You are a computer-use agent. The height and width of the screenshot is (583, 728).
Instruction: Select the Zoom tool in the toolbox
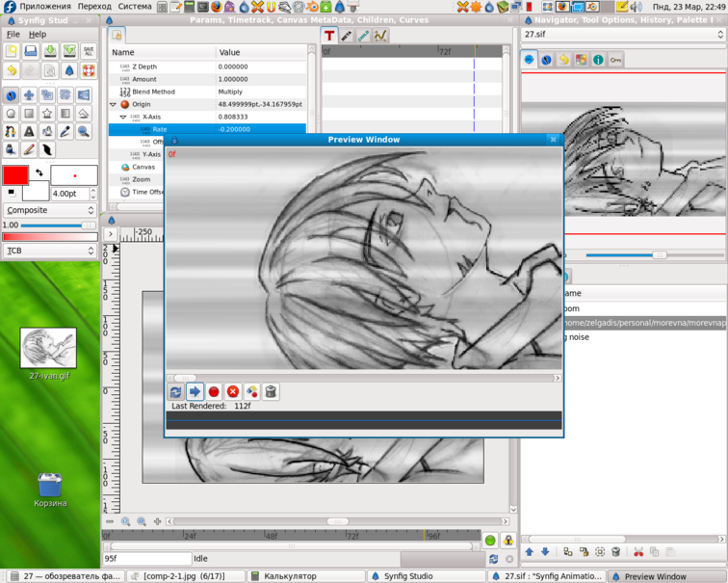pos(83,131)
